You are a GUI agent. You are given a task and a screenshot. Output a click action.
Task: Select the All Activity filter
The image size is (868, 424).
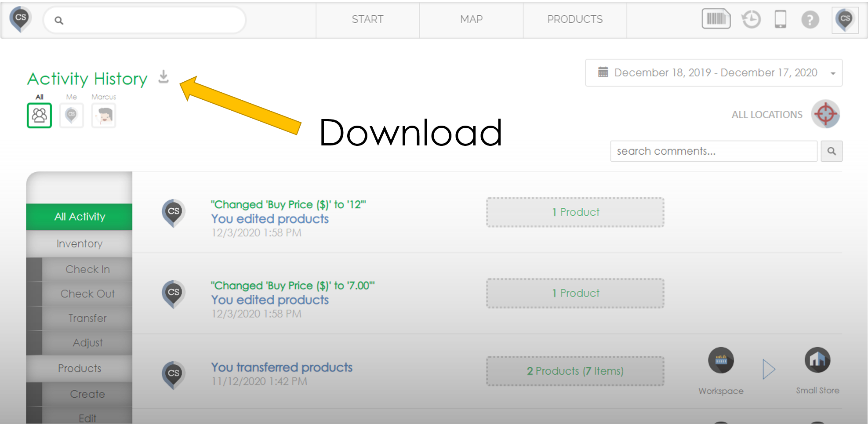[80, 217]
